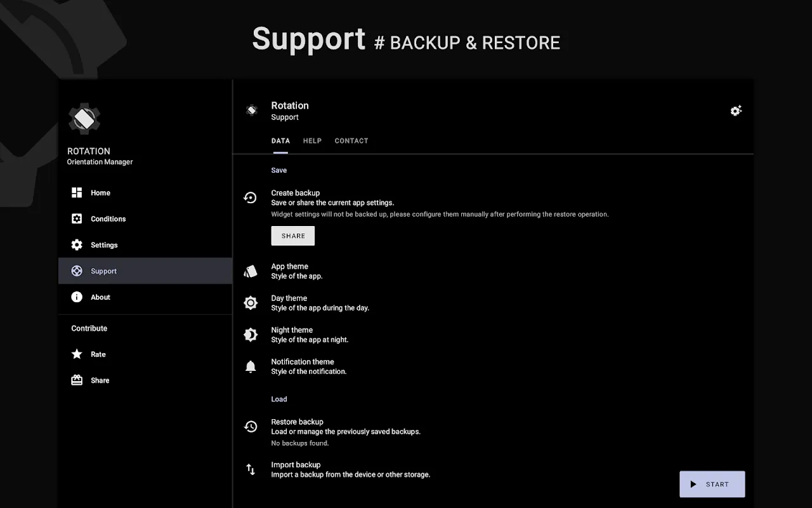
Task: Click the About info icon
Action: point(77,297)
